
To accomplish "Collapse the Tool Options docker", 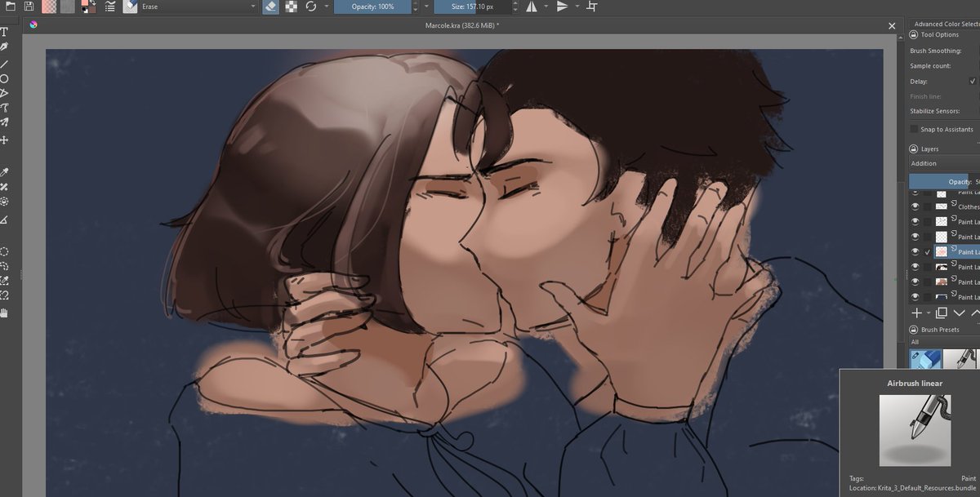I will pyautogui.click(x=914, y=35).
